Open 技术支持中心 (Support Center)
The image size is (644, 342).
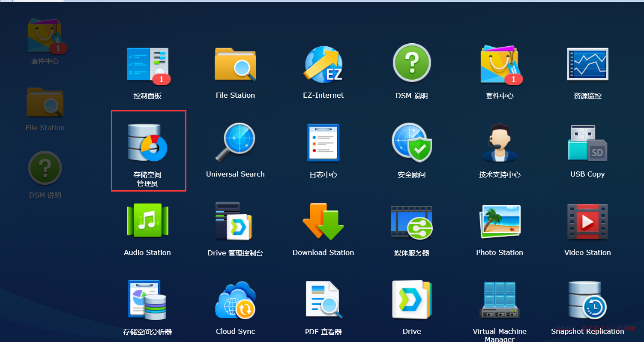click(500, 143)
